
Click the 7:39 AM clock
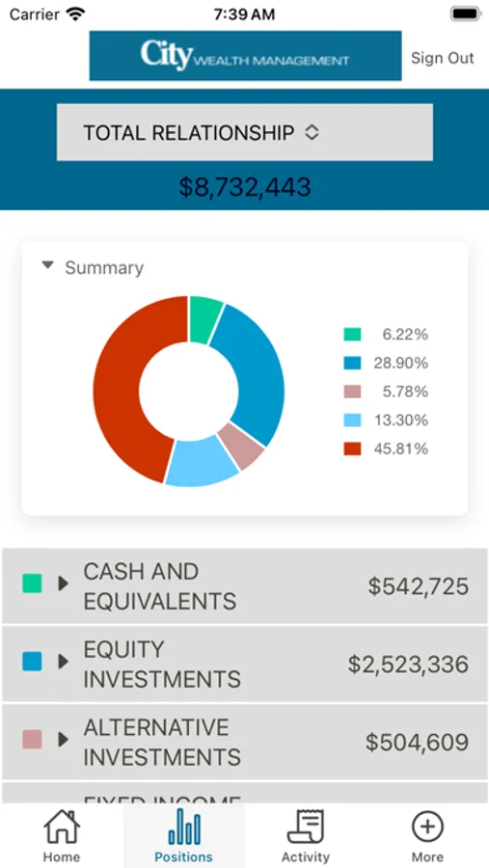(x=244, y=14)
